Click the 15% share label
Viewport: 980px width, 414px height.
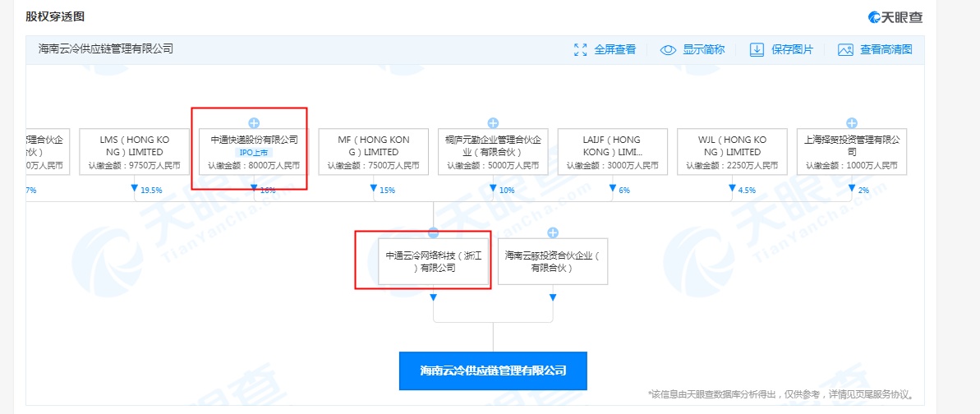[x=388, y=190]
